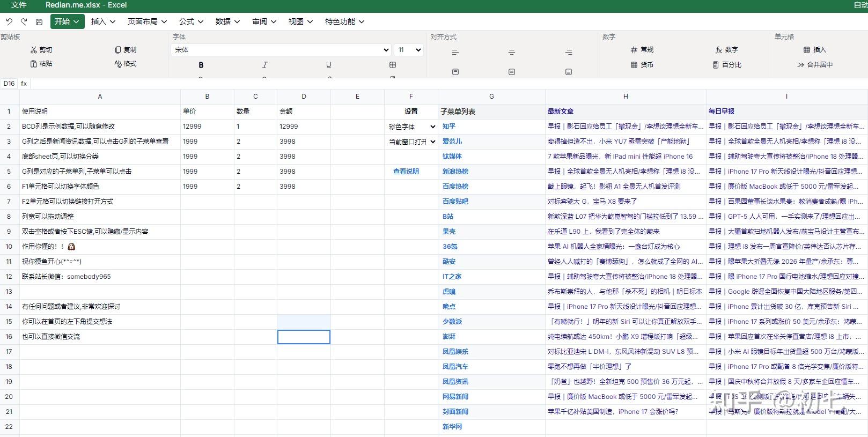Set vertical alignment to bottom
This screenshot has width=868, height=437.
click(x=569, y=71)
